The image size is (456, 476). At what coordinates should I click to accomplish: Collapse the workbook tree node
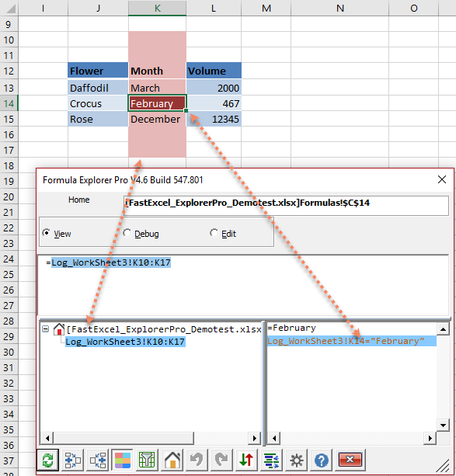(46, 329)
